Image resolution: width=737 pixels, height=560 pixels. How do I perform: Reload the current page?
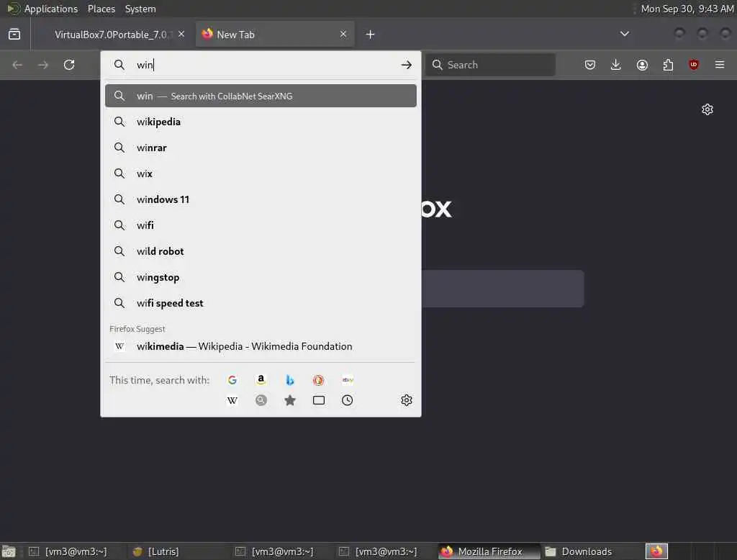point(69,65)
